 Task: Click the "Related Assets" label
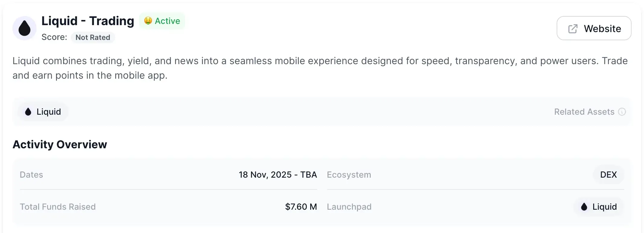(x=584, y=112)
